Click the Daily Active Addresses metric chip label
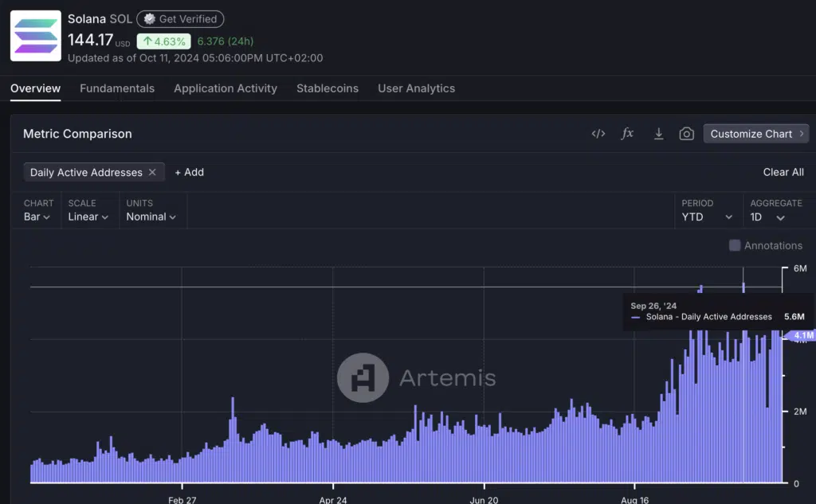The image size is (816, 504). (x=86, y=172)
